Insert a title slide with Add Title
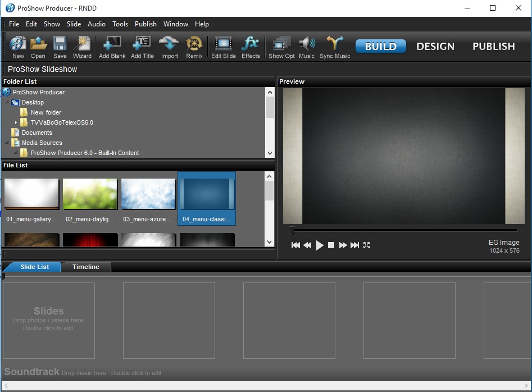This screenshot has width=532, height=392. pyautogui.click(x=142, y=48)
